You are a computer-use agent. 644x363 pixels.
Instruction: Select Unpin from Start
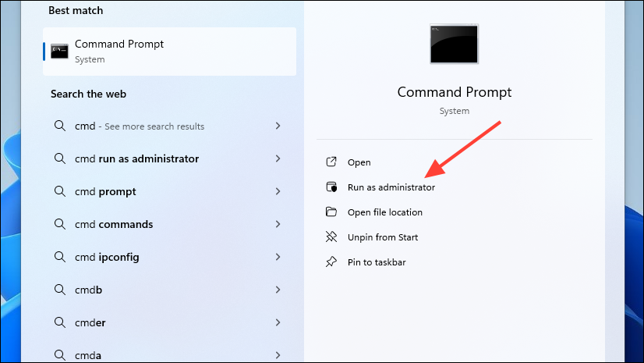[382, 237]
